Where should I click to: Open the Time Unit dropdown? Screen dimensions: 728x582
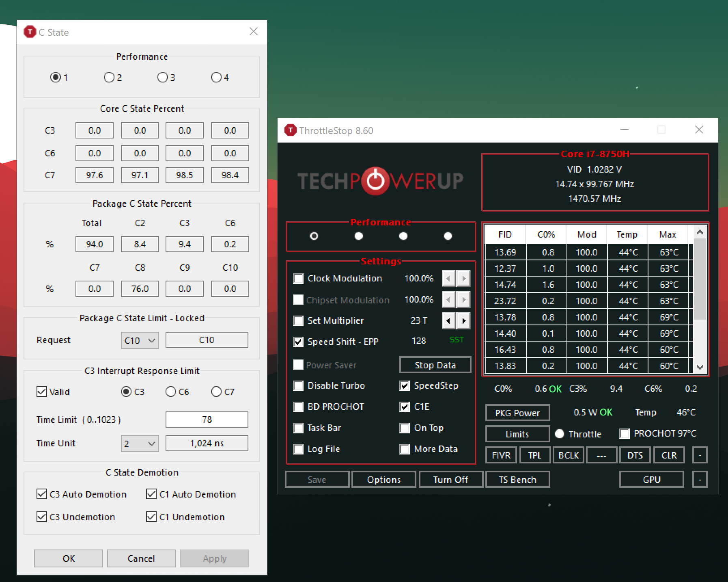pyautogui.click(x=140, y=444)
